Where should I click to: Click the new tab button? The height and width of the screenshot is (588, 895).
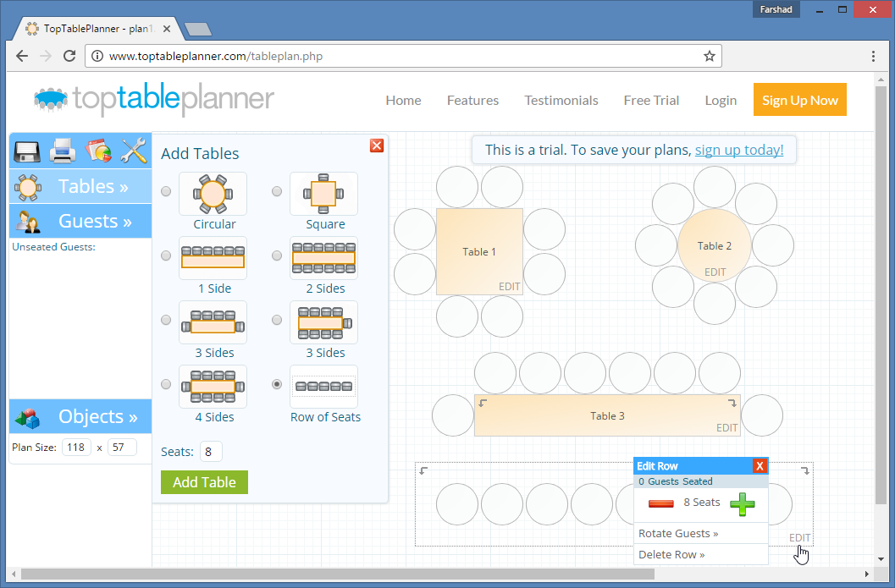pos(198,29)
